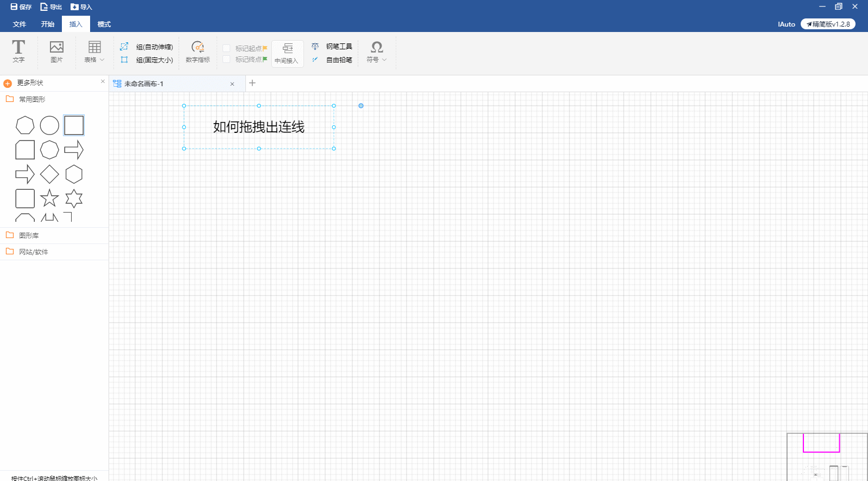Expand the 图形库 folder

click(29, 235)
